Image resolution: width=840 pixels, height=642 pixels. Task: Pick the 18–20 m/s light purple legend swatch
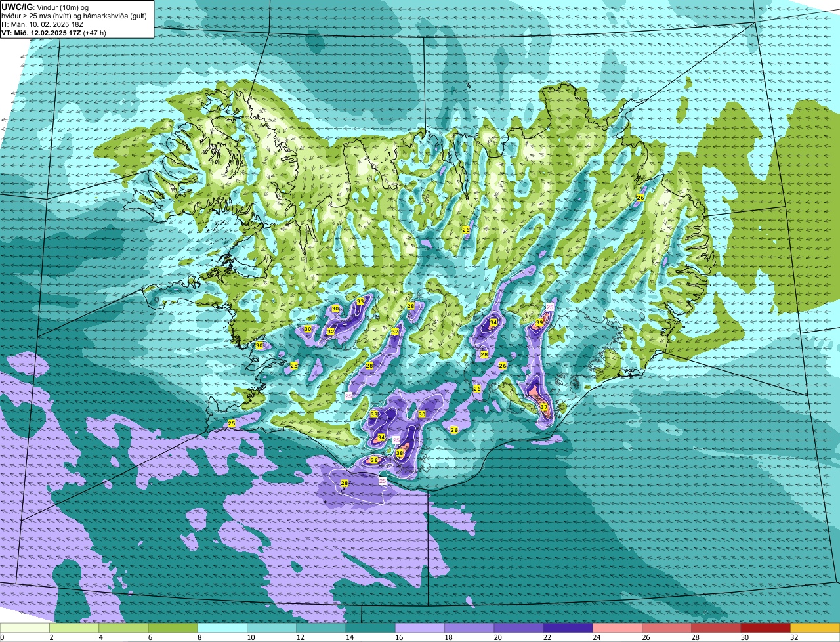point(469,628)
